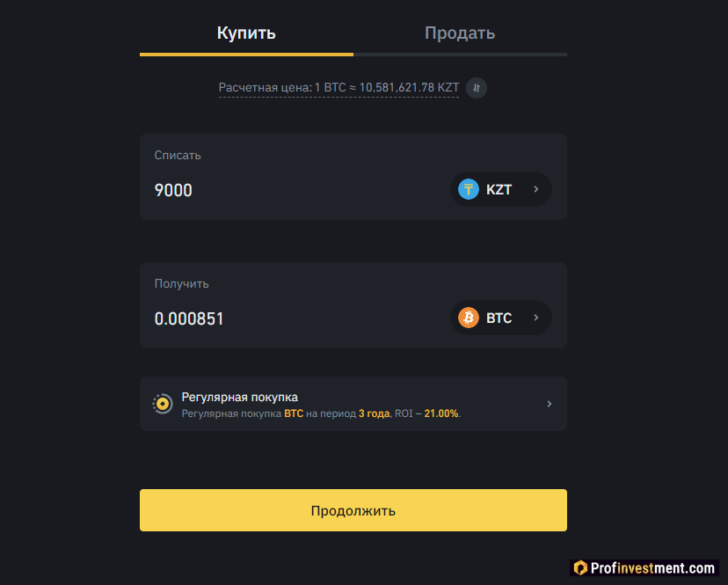Click the Profinvestment hexagon logo icon
728x585 pixels.
pyautogui.click(x=579, y=568)
